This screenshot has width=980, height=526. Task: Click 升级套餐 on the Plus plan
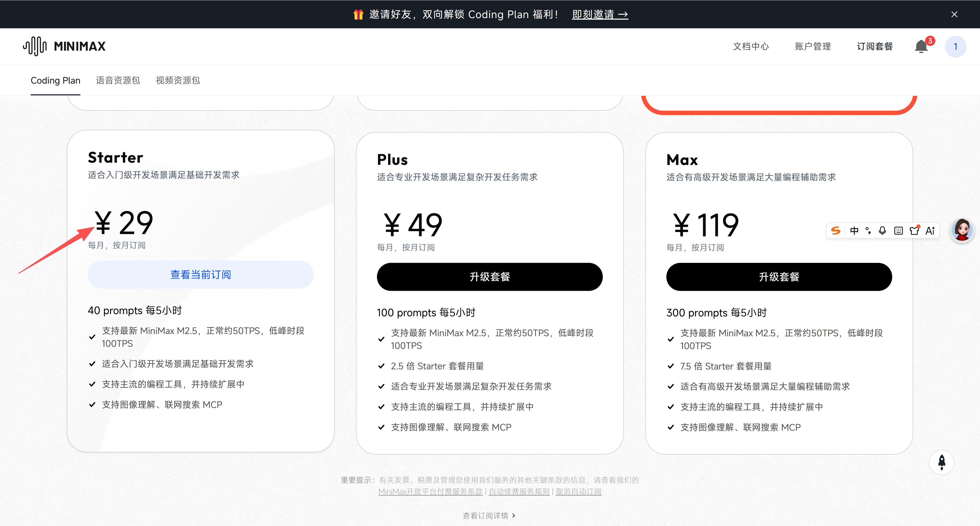(x=490, y=277)
